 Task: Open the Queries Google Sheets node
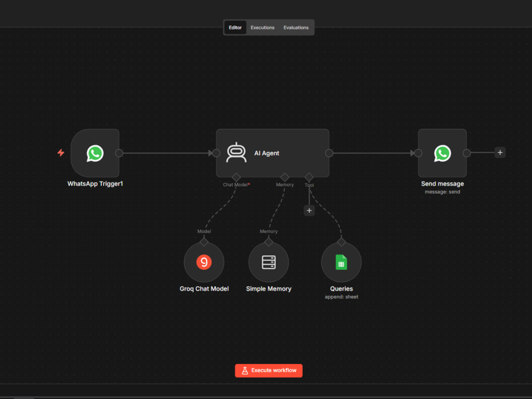(342, 262)
